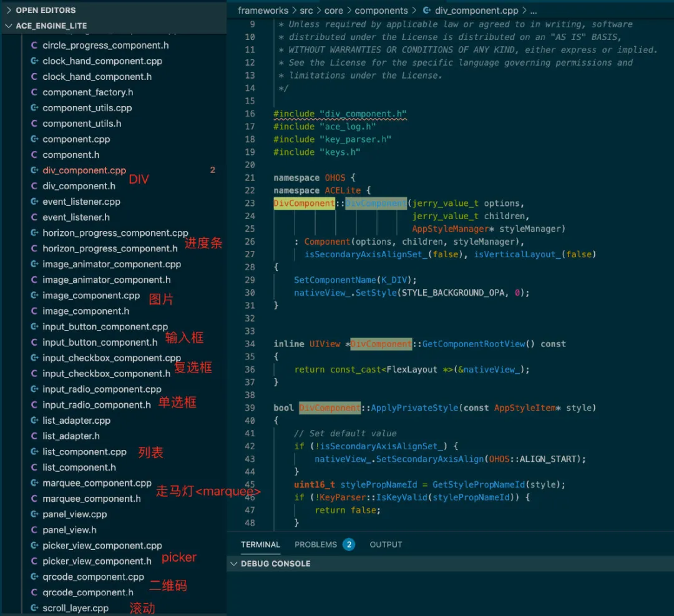Click C++ file icon beside div_component.cpp
This screenshot has width=674, height=616.
[34, 170]
